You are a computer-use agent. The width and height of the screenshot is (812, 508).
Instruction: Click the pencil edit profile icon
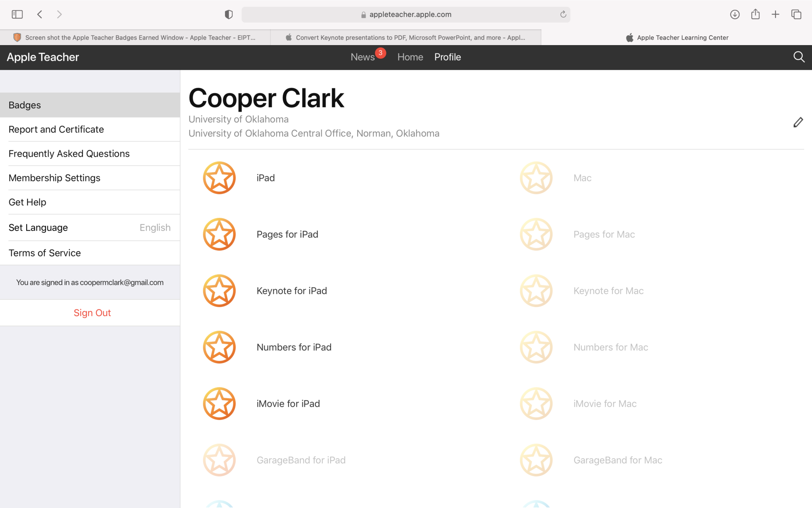tap(798, 123)
